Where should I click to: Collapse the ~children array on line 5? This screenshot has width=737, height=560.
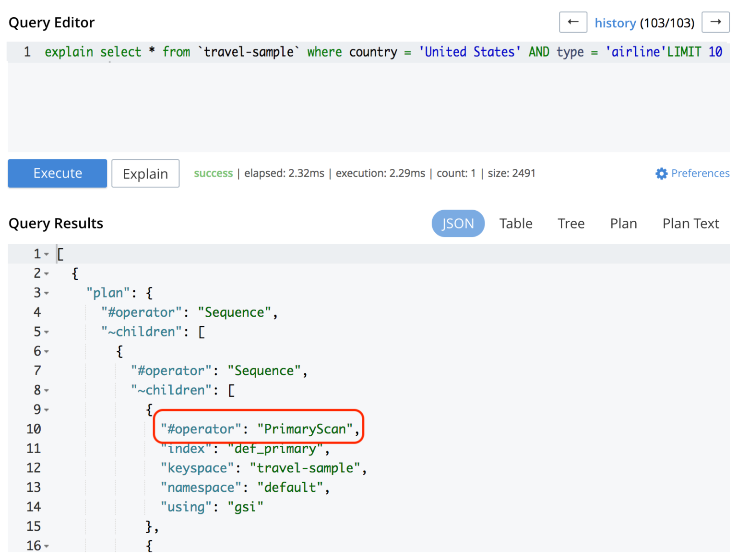46,332
